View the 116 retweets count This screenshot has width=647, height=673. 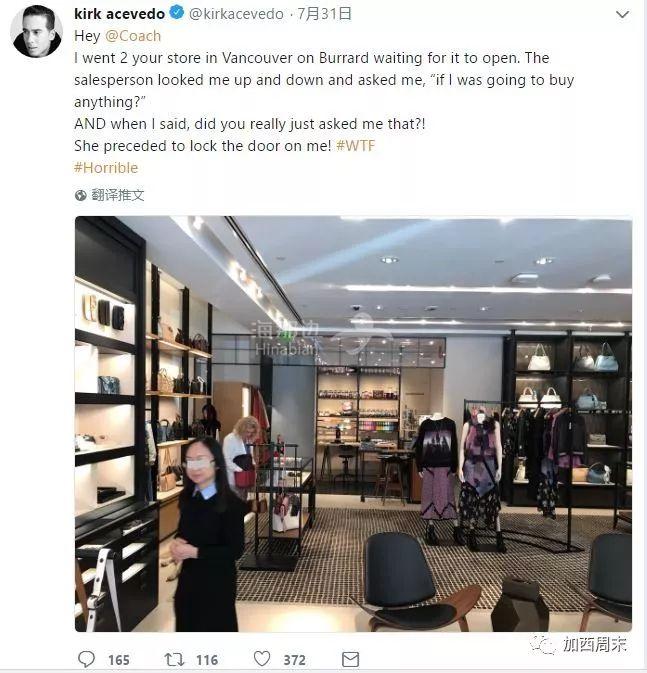point(207,660)
